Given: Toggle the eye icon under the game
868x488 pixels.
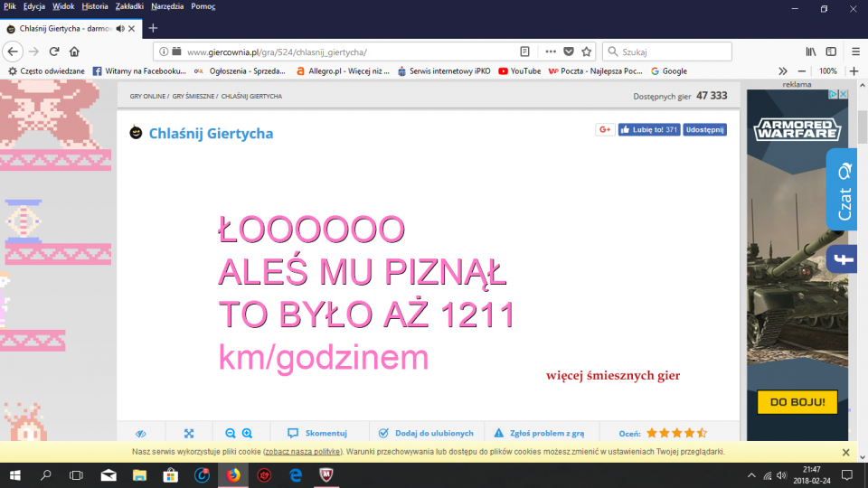Looking at the screenshot, I should 140,434.
